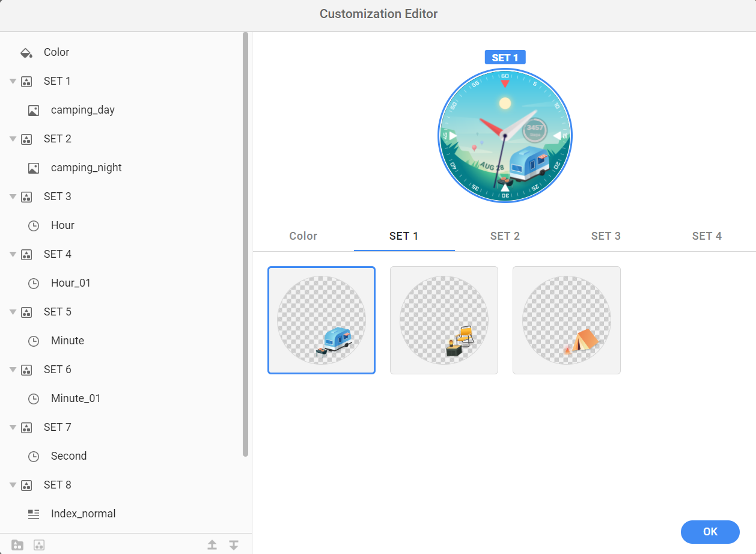Select the camping_night tree entry
The height and width of the screenshot is (554, 756).
pyautogui.click(x=87, y=168)
